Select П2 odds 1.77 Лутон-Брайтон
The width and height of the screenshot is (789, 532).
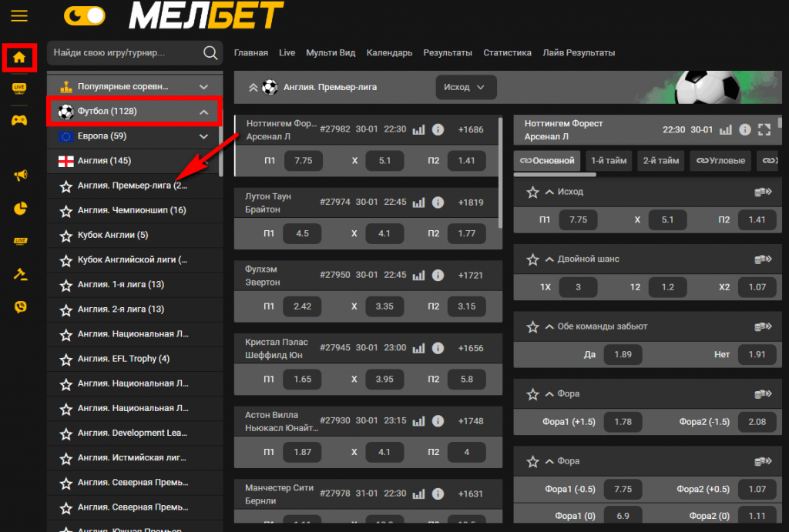coord(466,234)
